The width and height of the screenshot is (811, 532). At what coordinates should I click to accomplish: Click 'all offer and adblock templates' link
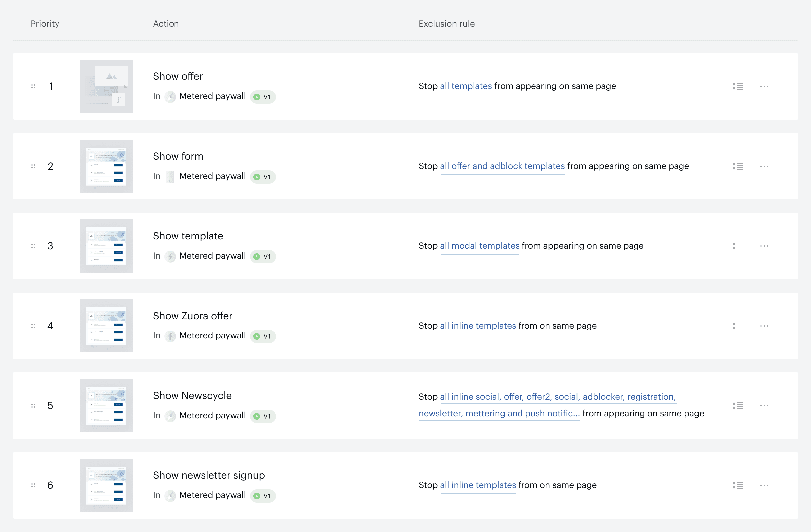502,166
